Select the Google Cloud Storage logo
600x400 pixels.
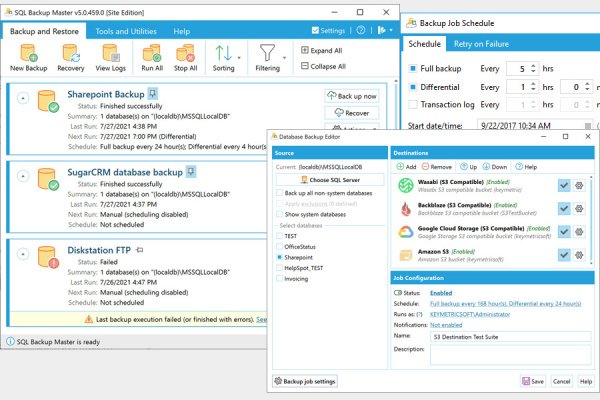tap(406, 232)
